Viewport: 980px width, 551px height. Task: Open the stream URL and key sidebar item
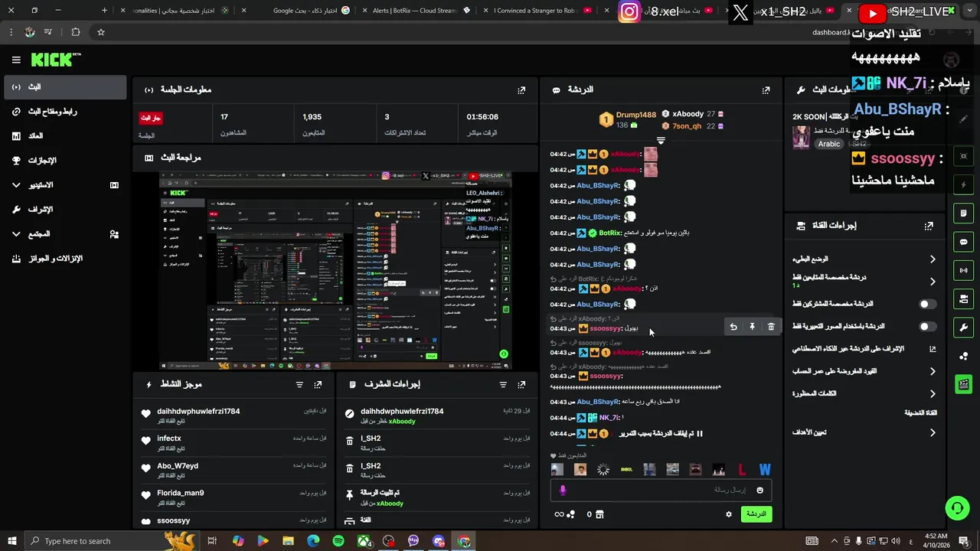65,112
